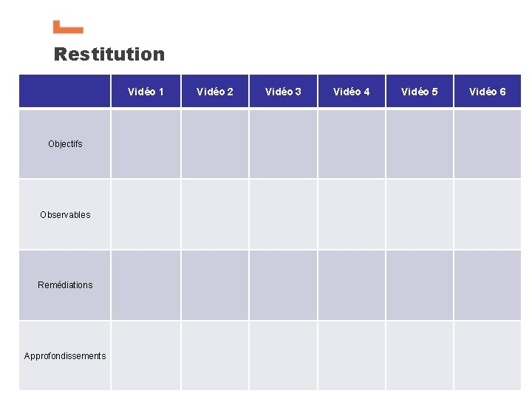This screenshot has width=532, height=399.
Task: Click the Objectifs row label
Action: 65,144
